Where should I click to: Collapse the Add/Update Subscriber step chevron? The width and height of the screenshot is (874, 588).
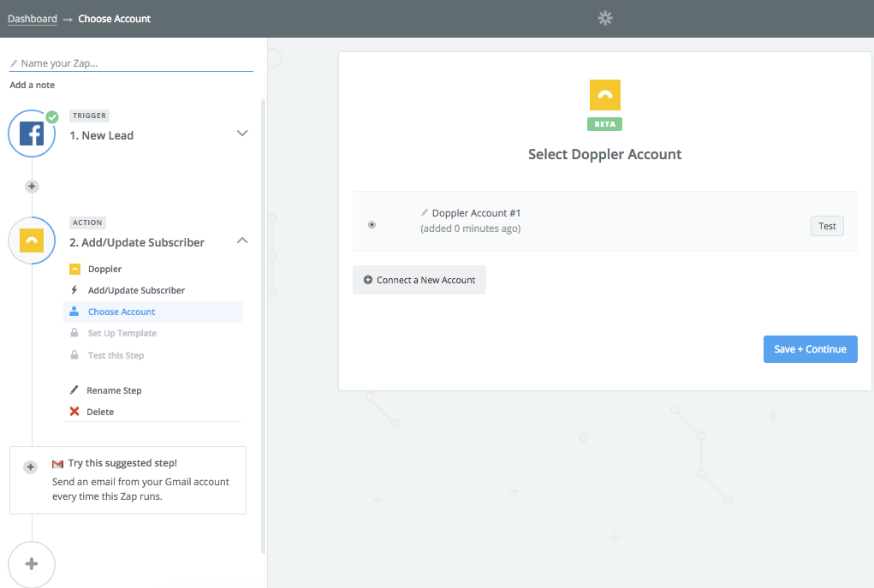point(242,241)
